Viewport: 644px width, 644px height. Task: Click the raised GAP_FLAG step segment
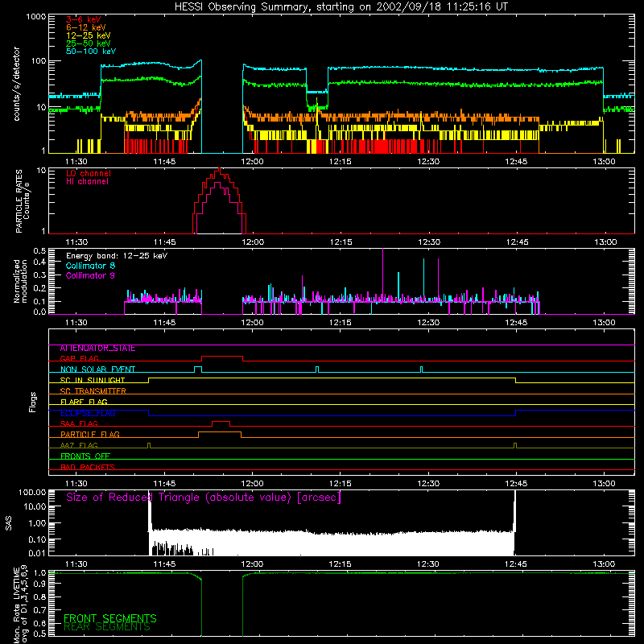(x=222, y=357)
